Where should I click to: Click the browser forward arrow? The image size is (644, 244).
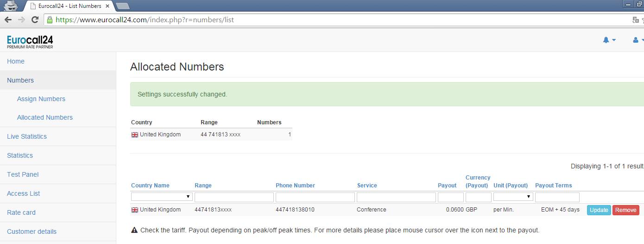(21, 20)
